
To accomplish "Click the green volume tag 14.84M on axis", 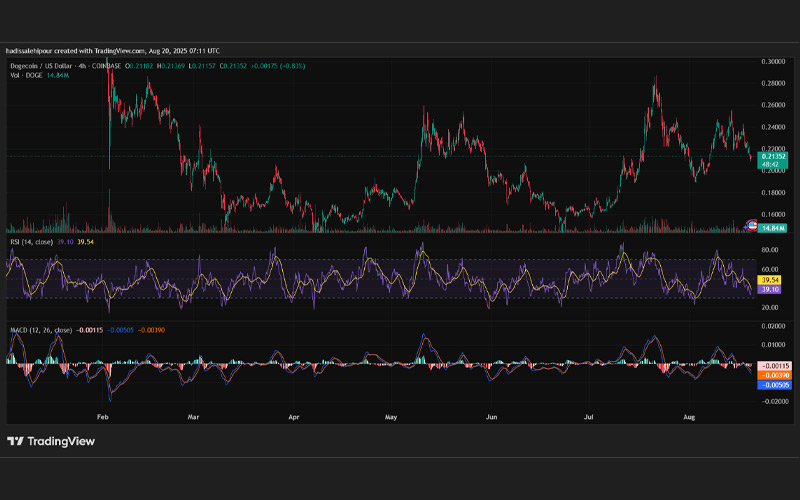I will (772, 228).
